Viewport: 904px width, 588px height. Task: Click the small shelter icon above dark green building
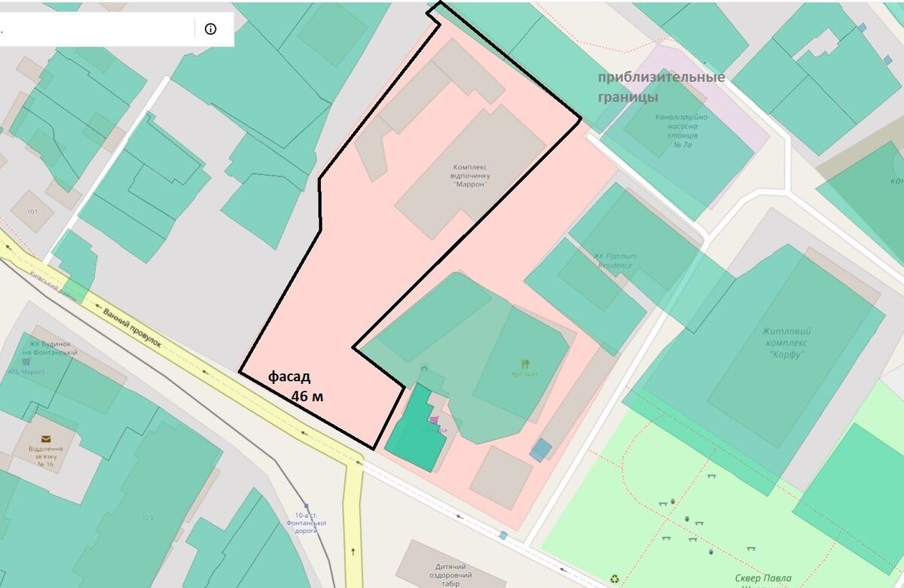pyautogui.click(x=424, y=369)
